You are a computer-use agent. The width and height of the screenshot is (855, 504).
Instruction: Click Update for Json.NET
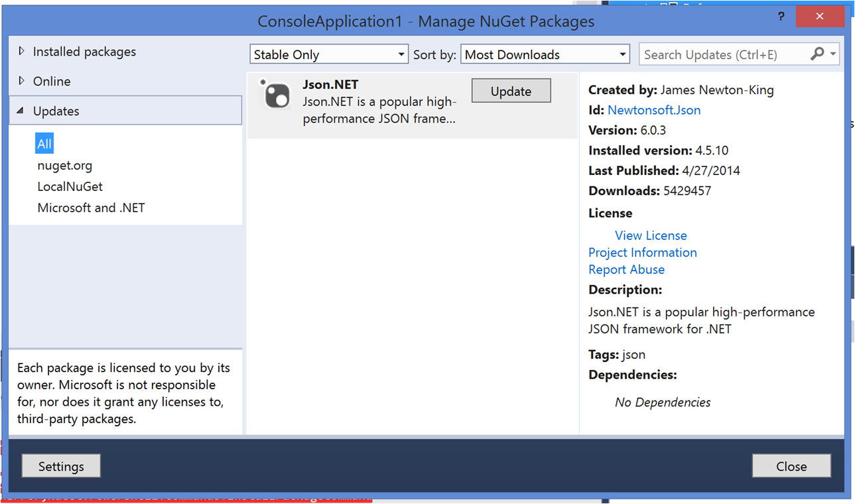[x=511, y=92]
